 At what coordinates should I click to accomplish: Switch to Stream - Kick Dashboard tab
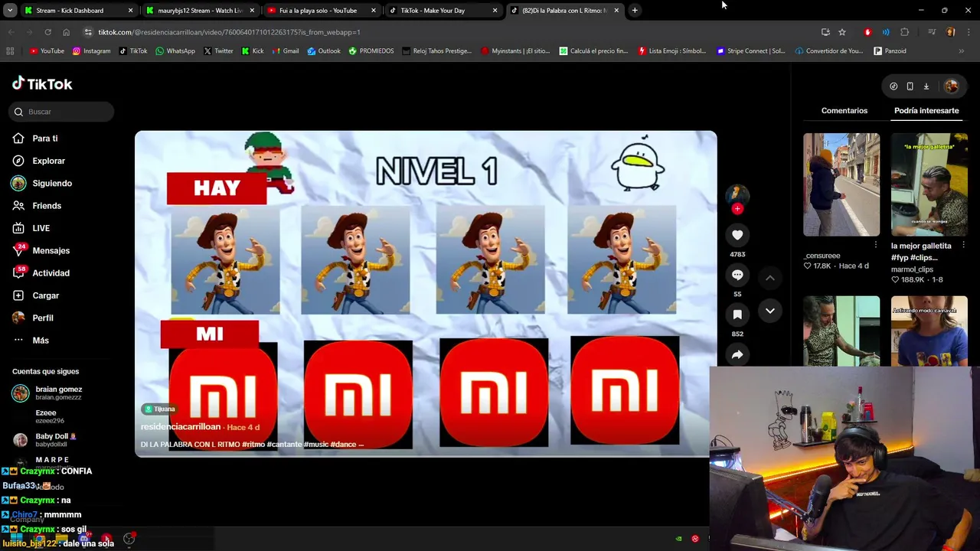[77, 11]
